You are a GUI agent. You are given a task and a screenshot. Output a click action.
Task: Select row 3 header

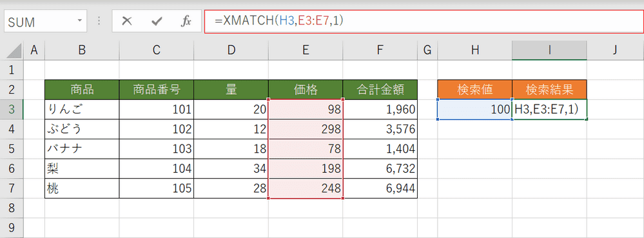(x=12, y=110)
